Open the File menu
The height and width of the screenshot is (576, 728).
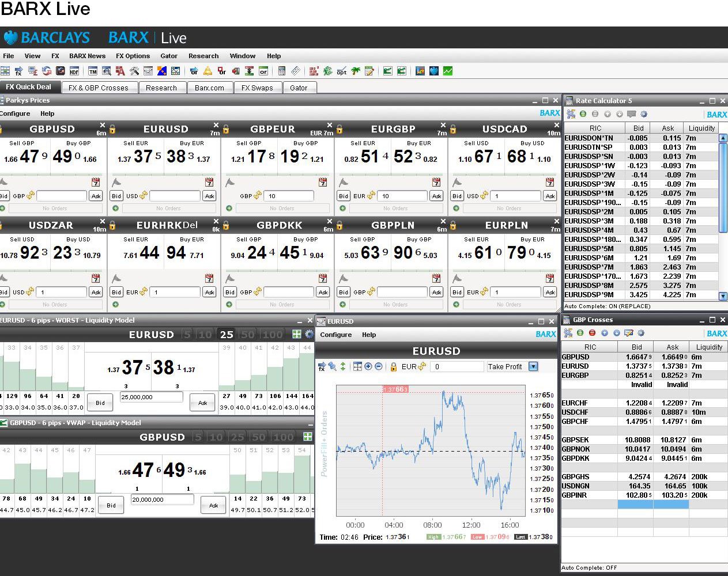click(x=9, y=56)
